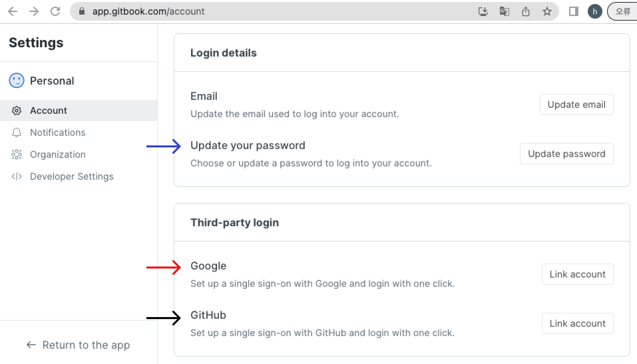Click the install app icon in address bar
This screenshot has width=637, height=364.
tap(483, 12)
